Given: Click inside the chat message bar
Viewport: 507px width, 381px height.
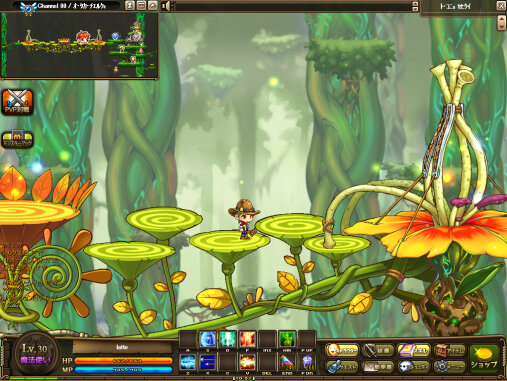Looking at the screenshot, I should click(293, 6).
